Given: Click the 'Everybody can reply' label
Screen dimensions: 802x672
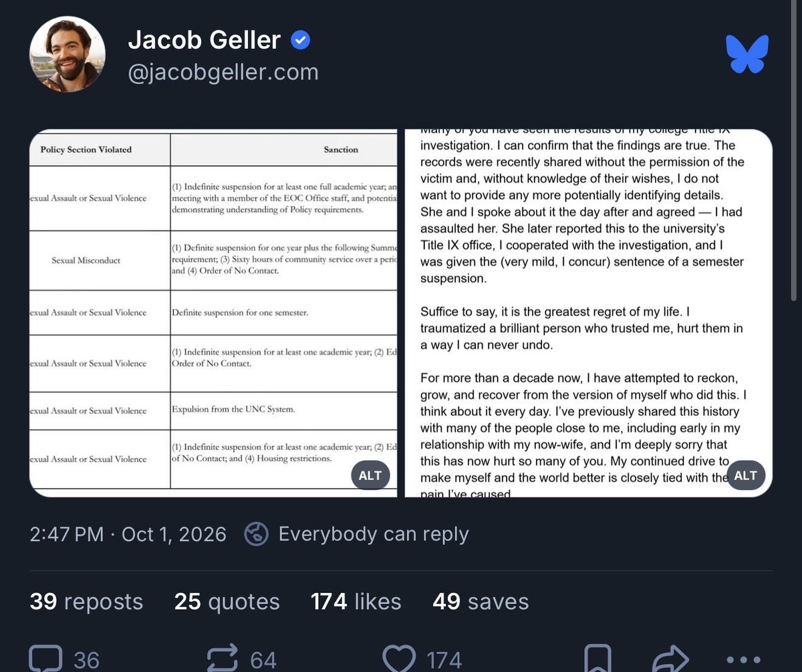Looking at the screenshot, I should pos(374,534).
